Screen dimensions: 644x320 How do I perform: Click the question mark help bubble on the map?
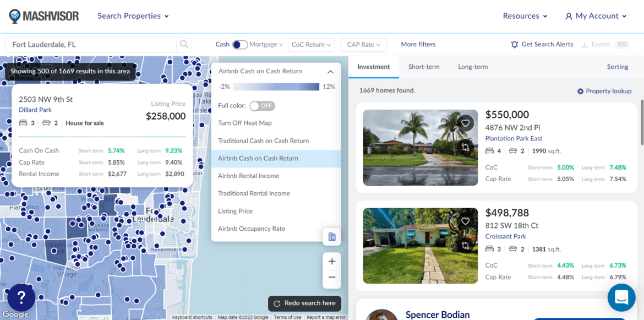click(x=21, y=297)
